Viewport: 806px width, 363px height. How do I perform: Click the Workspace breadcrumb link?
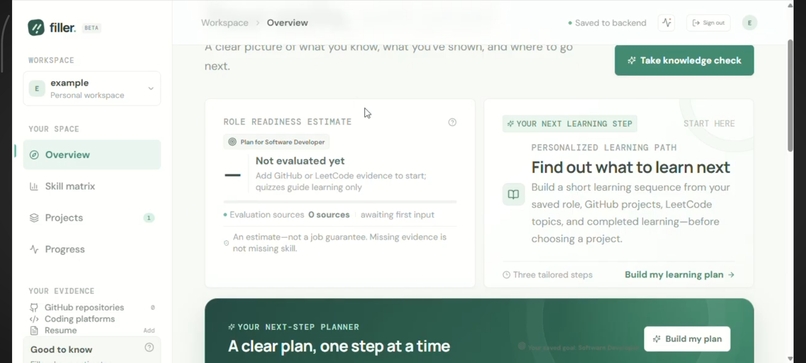coord(225,23)
